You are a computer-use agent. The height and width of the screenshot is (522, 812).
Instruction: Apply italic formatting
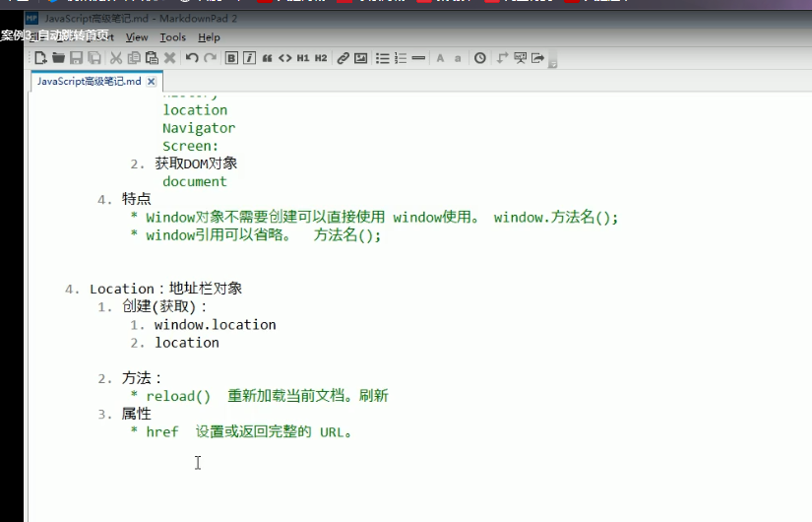coord(249,58)
